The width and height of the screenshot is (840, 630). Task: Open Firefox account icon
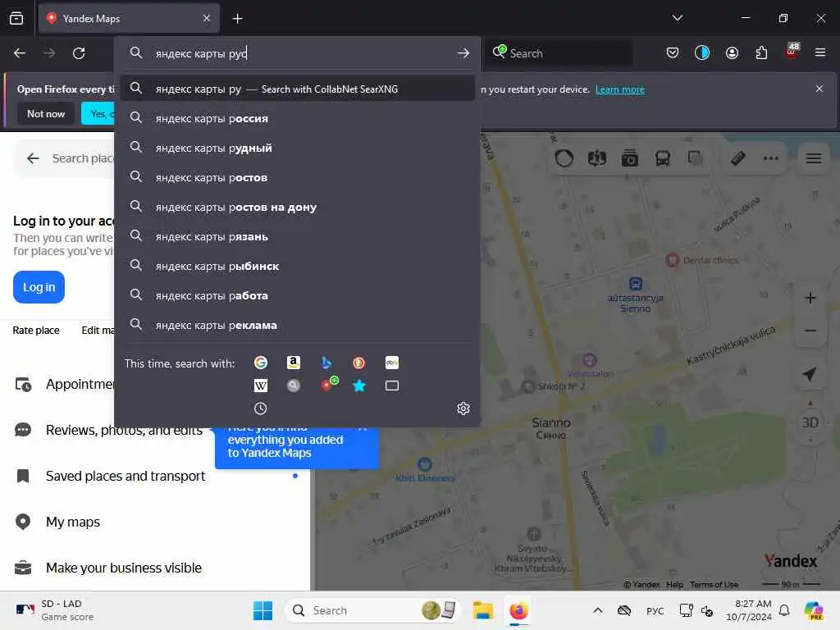pos(732,52)
